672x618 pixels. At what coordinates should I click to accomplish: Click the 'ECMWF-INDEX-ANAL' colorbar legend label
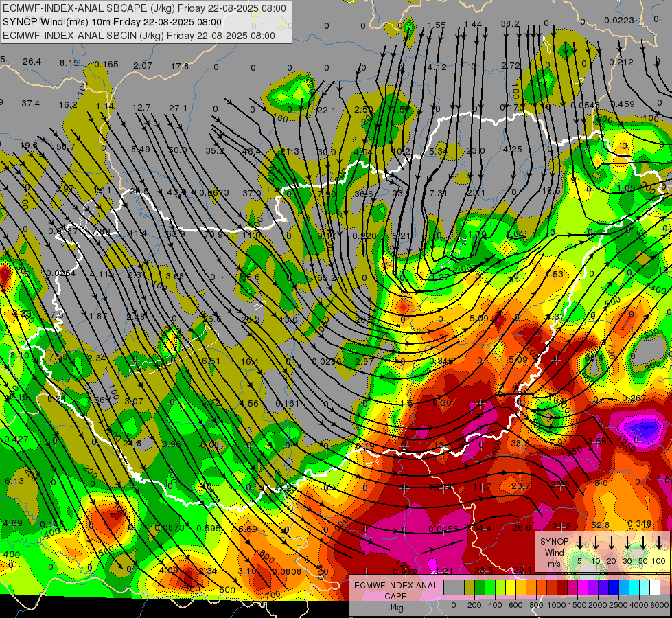pyautogui.click(x=395, y=586)
